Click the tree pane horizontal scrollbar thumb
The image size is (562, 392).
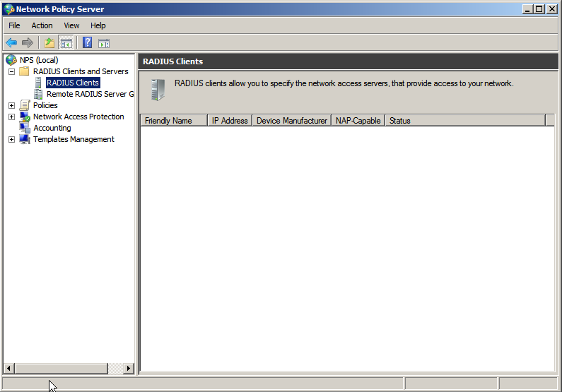61,368
